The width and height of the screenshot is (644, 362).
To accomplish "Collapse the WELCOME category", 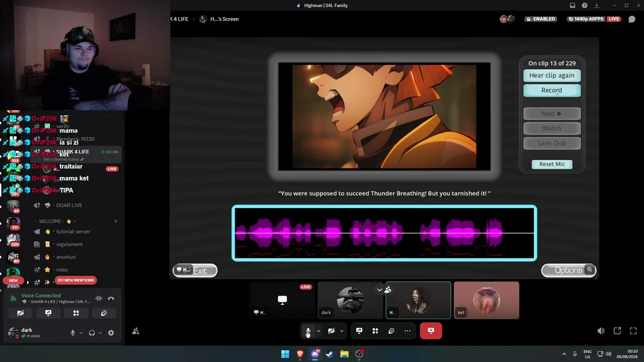I will click(x=54, y=221).
